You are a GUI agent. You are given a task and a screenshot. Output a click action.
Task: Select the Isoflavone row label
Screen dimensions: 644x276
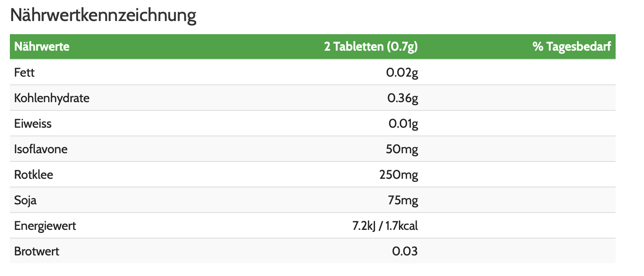click(x=41, y=149)
